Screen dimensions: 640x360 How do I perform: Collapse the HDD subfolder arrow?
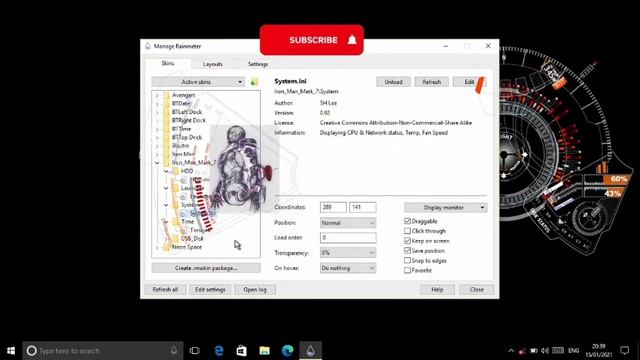[x=166, y=171]
